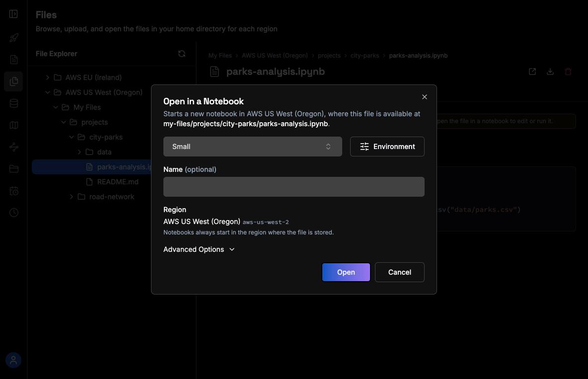
Task: Open the clock history icon in sidebar
Action: pyautogui.click(x=13, y=213)
